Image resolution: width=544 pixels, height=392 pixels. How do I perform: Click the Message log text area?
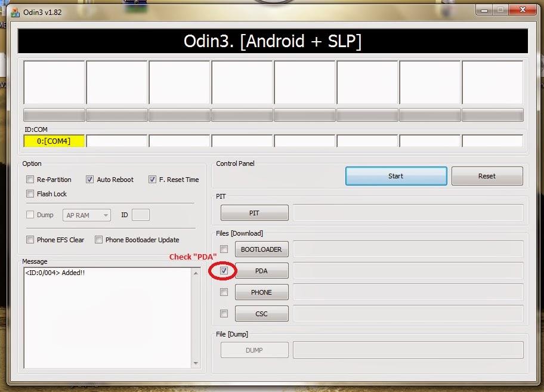coord(107,317)
